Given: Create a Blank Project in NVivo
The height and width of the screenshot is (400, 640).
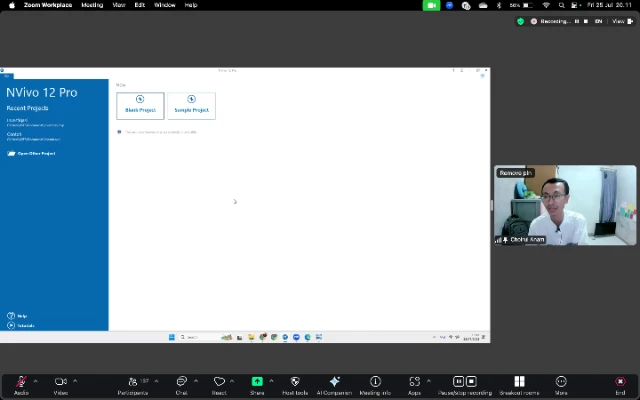Looking at the screenshot, I should [140, 106].
